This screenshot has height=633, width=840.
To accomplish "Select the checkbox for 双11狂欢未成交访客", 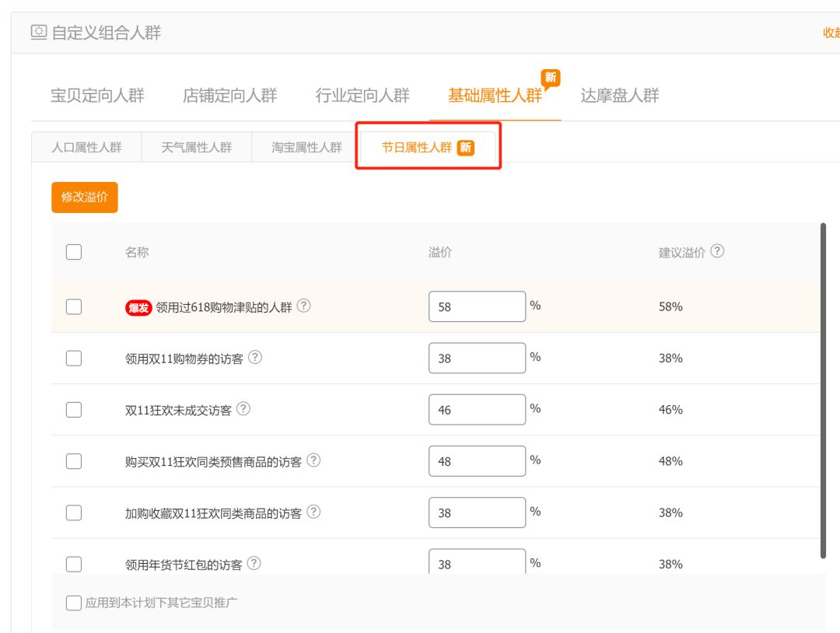I will click(x=74, y=409).
